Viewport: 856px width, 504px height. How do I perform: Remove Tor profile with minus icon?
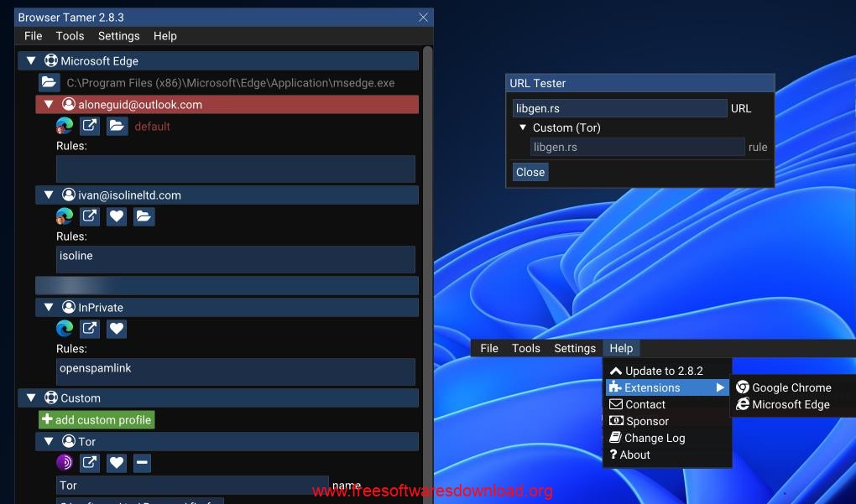142,463
